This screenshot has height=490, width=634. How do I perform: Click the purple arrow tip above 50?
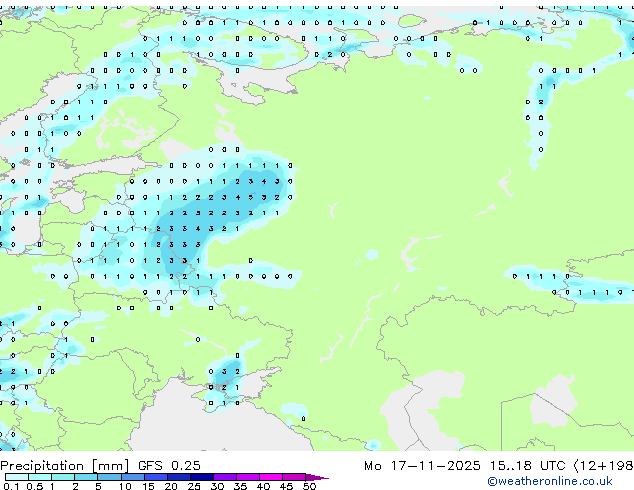317,477
